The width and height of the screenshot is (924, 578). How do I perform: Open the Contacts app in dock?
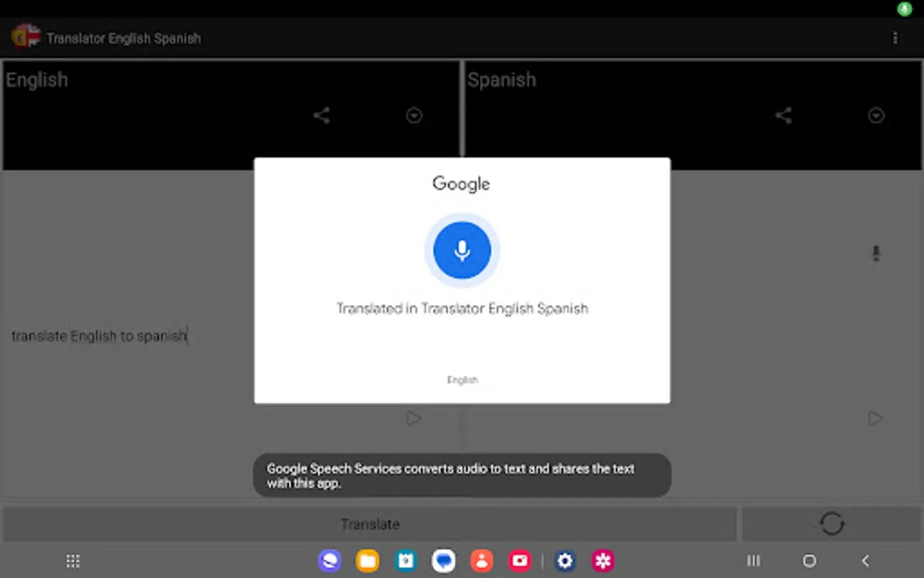point(481,561)
